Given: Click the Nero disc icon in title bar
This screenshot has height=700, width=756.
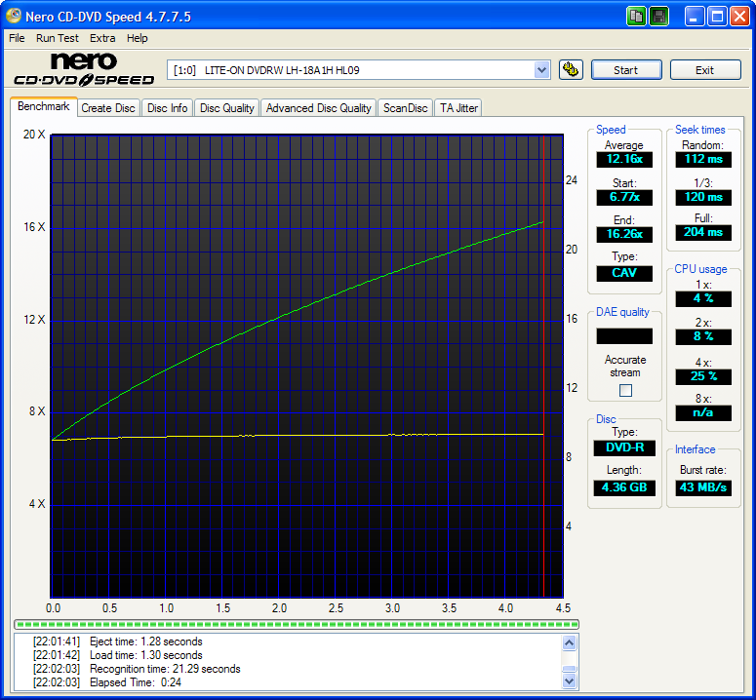Looking at the screenshot, I should pyautogui.click(x=13, y=16).
